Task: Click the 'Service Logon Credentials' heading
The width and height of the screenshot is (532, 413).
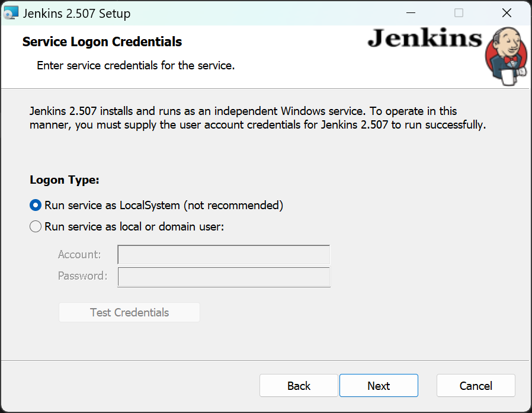Action: 101,41
